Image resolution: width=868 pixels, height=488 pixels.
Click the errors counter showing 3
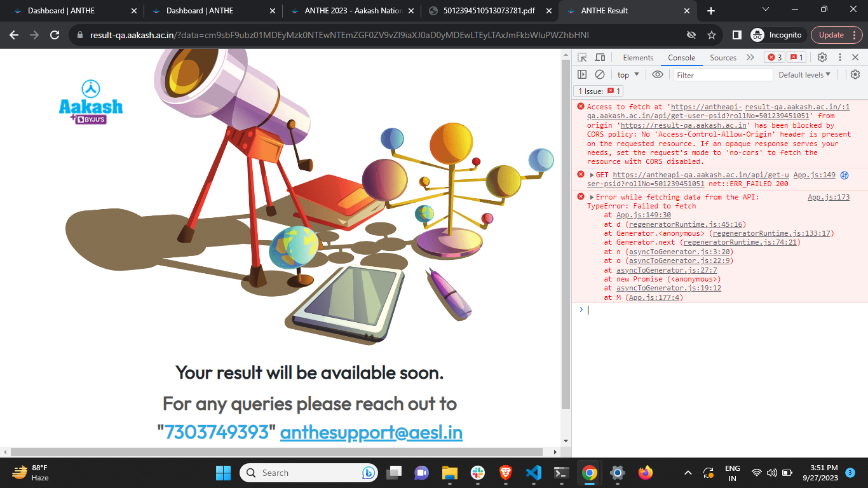tap(774, 57)
